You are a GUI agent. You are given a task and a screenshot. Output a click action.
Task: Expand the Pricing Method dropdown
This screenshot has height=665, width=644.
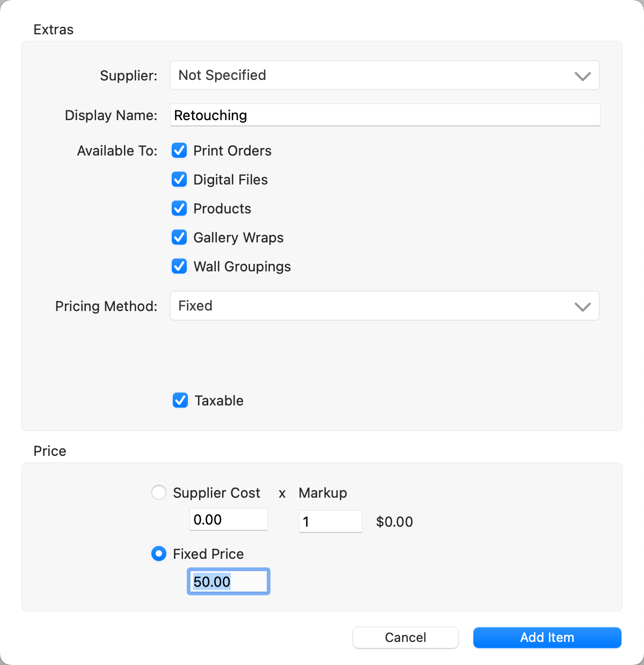click(x=384, y=306)
